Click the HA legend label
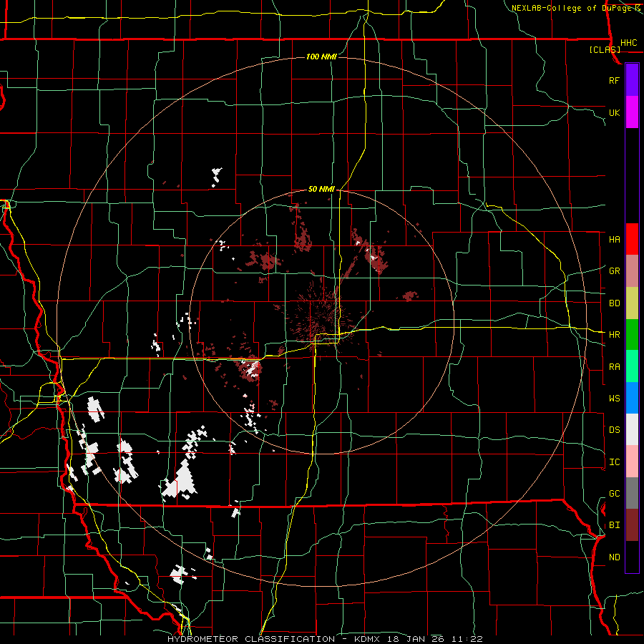The width and height of the screenshot is (644, 644). (x=614, y=239)
